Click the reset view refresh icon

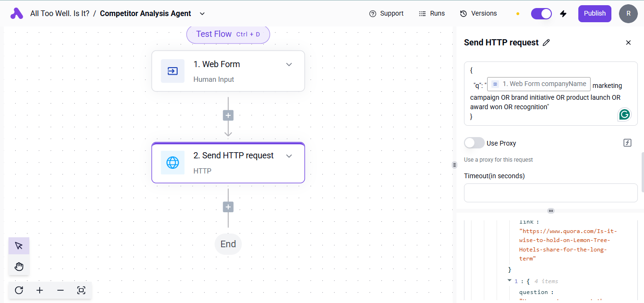(x=19, y=290)
